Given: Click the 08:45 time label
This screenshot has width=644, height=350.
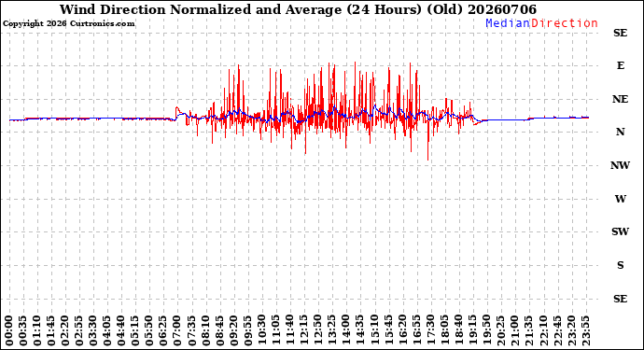Looking at the screenshot, I should [219, 331].
